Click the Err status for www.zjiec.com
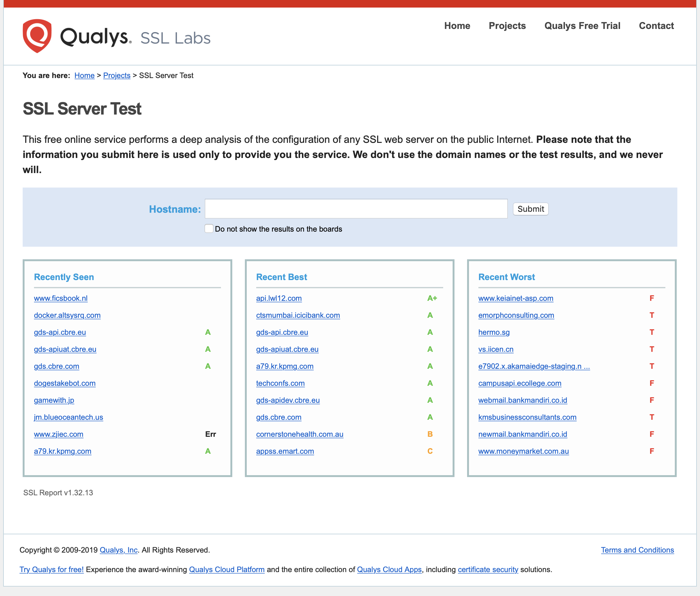The width and height of the screenshot is (700, 596). click(211, 434)
